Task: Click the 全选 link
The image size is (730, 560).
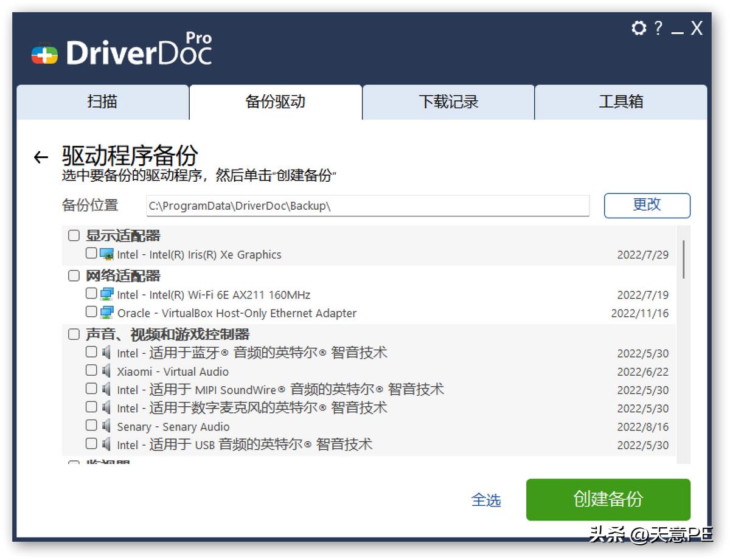Action: (486, 500)
